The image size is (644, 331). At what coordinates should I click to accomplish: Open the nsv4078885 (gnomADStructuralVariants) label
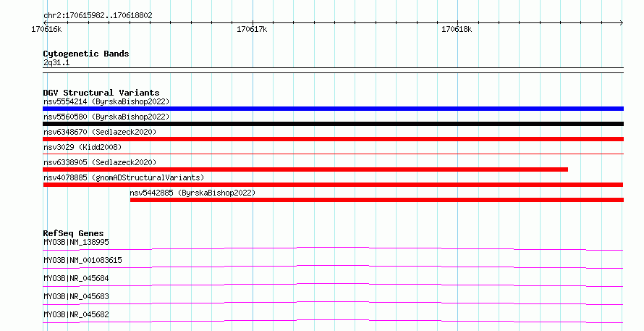[124, 177]
